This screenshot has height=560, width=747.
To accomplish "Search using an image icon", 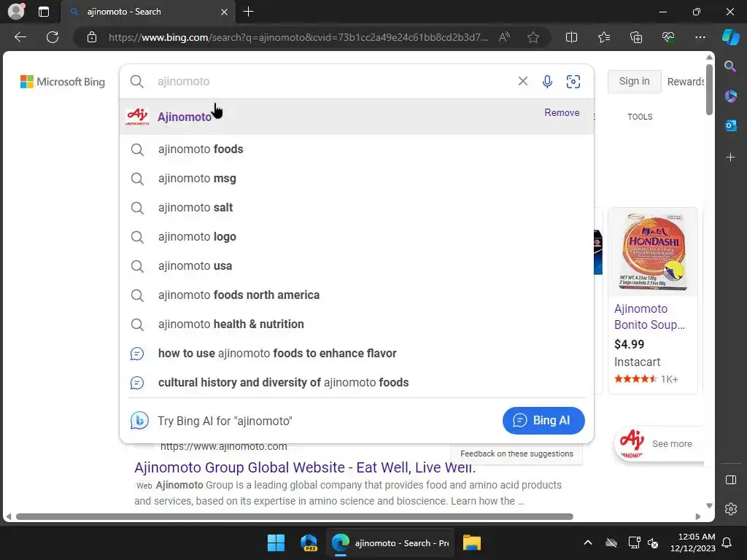I will click(573, 82).
